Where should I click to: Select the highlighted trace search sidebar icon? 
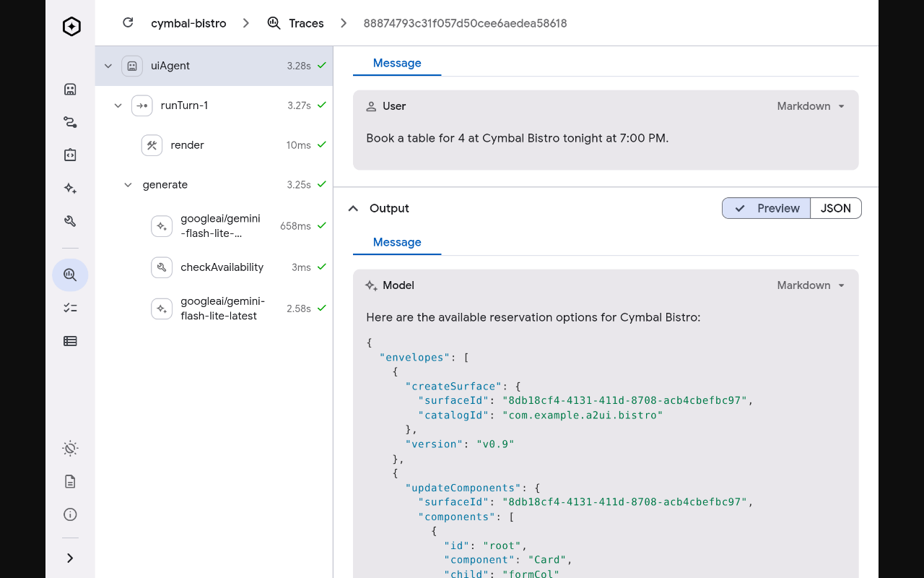pos(70,275)
